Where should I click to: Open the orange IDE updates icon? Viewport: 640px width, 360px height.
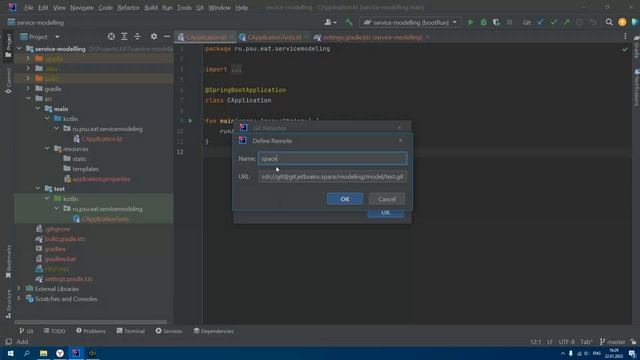(622, 22)
